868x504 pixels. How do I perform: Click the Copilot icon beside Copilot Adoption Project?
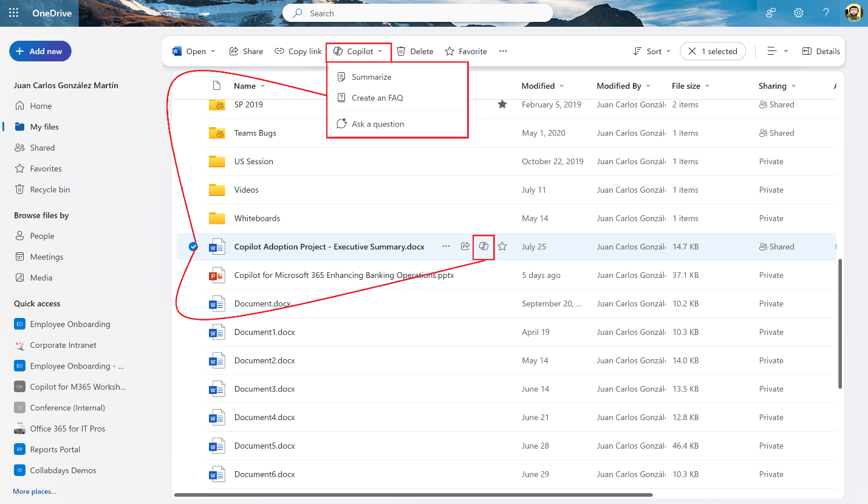click(483, 246)
